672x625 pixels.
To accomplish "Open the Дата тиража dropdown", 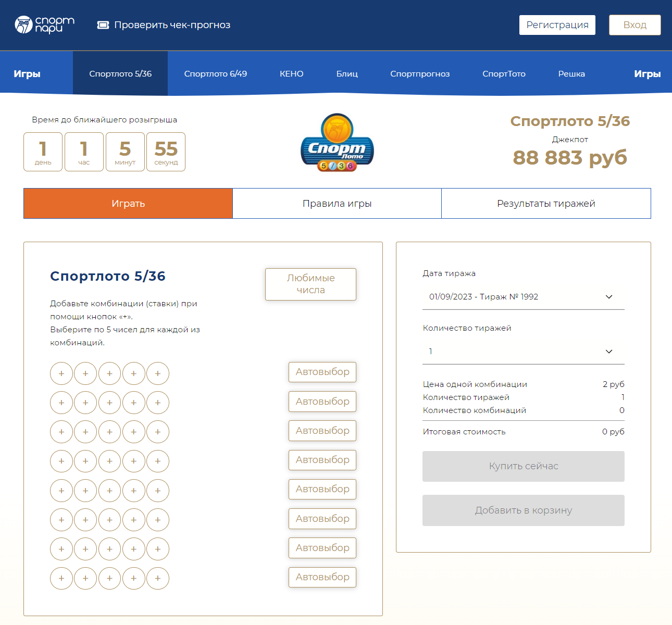I will pos(524,297).
